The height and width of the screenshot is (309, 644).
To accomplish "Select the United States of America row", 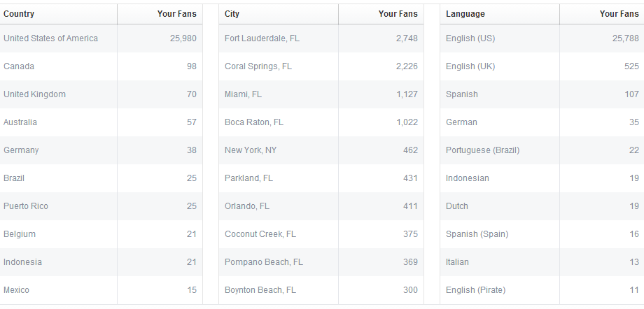I will coord(50,38).
